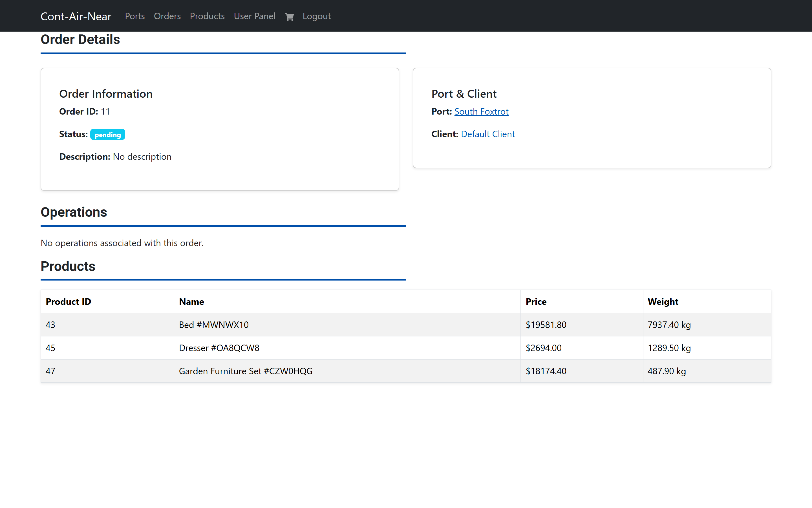Screen dimensions: 812x508
Task: Go to Cont-Air-Near home brand link
Action: coord(76,16)
